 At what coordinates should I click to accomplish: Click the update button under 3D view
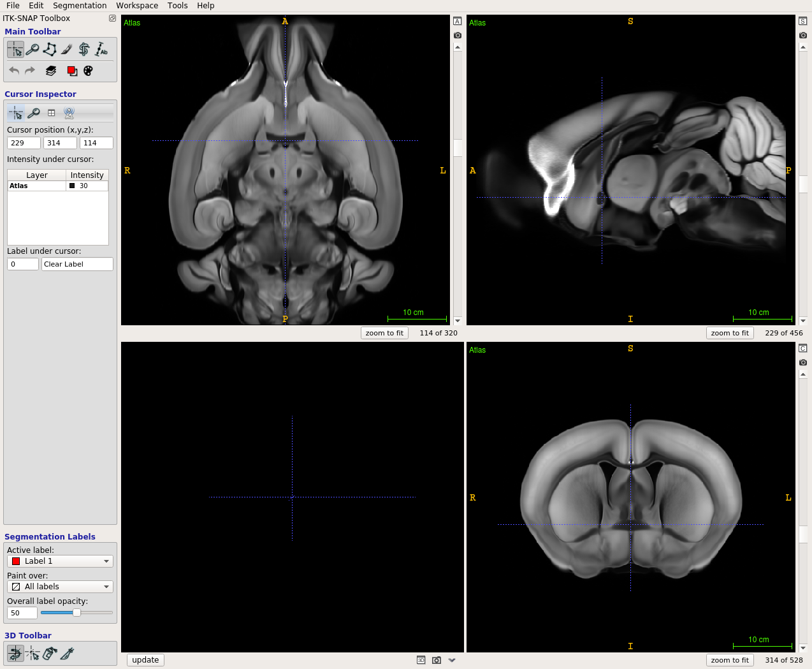coord(145,660)
